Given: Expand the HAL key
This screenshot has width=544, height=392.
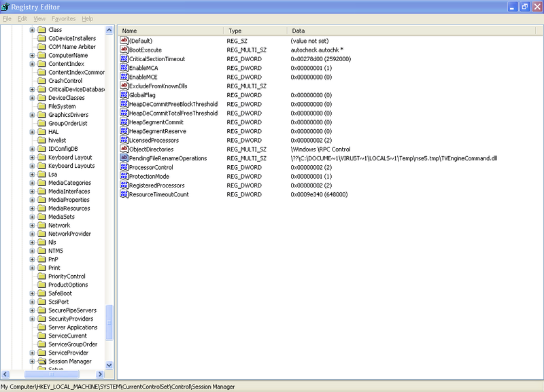Looking at the screenshot, I should click(x=32, y=132).
